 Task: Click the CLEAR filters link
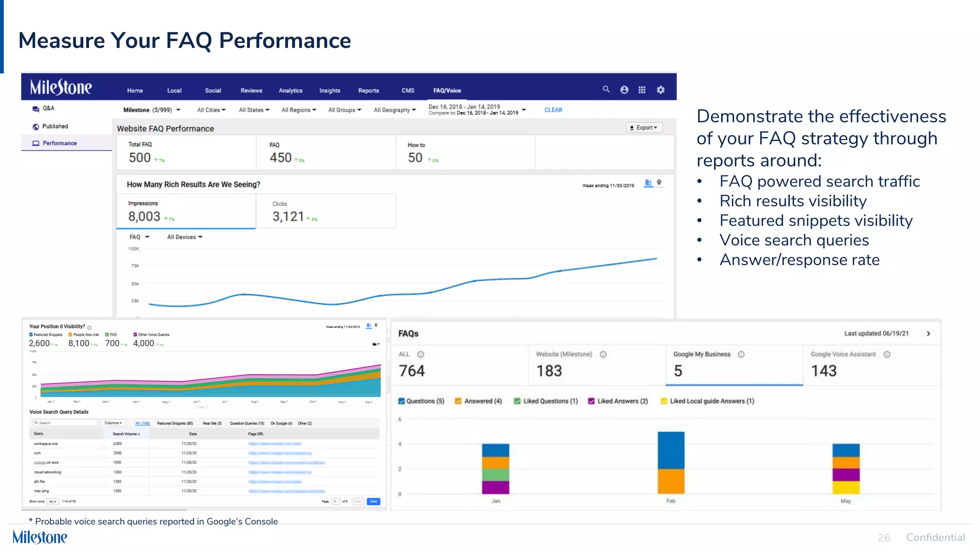click(x=553, y=110)
